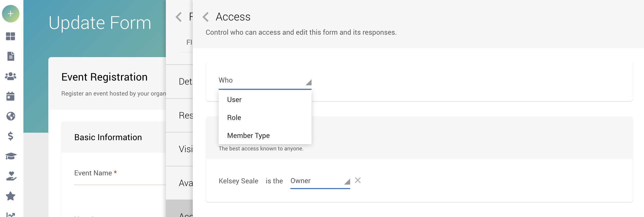The image size is (644, 217).
Task: Open the star icon in sidebar
Action: coord(10,196)
